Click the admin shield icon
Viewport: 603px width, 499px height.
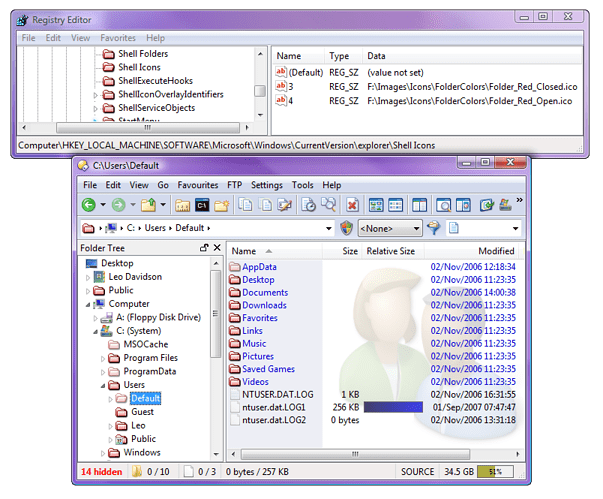click(x=346, y=228)
